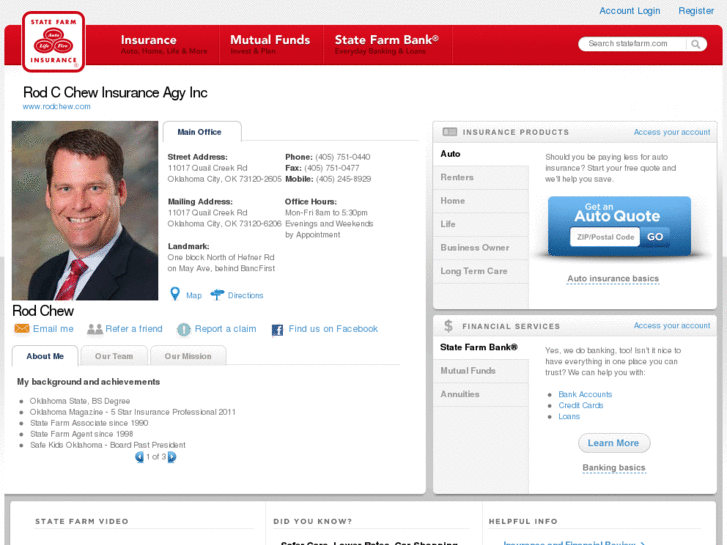Click Access your account in Insurance Products
The image size is (727, 545).
click(x=672, y=132)
